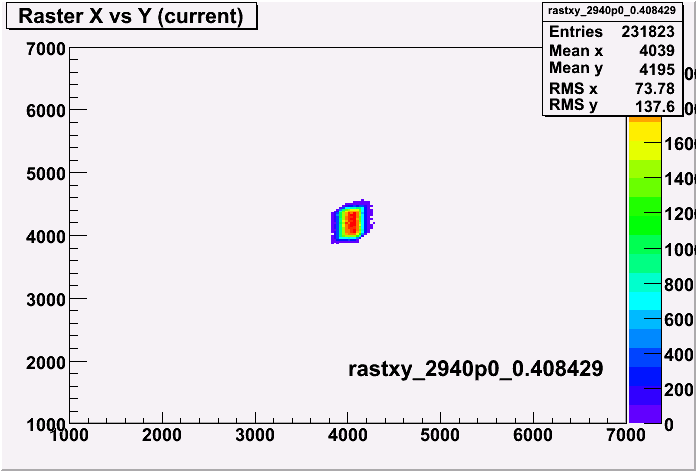Click the stats box header rastxy_2940p0_0.408429
This screenshot has height=471, width=696.
[612, 11]
